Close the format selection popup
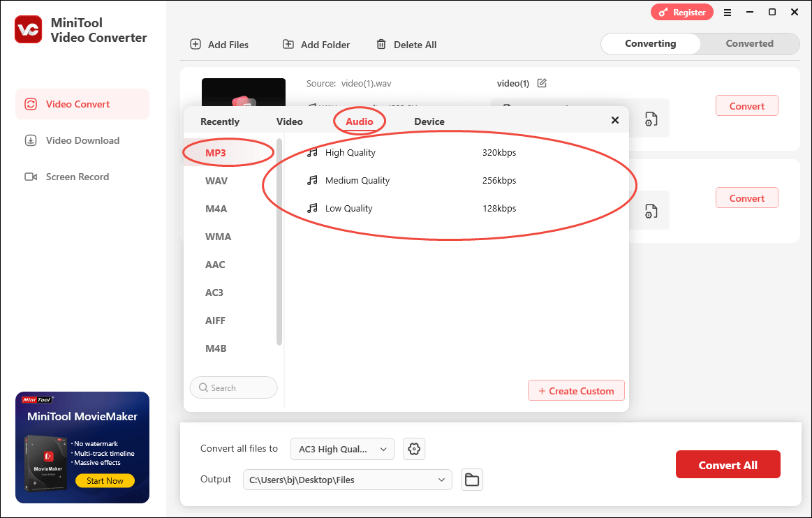 coord(614,120)
